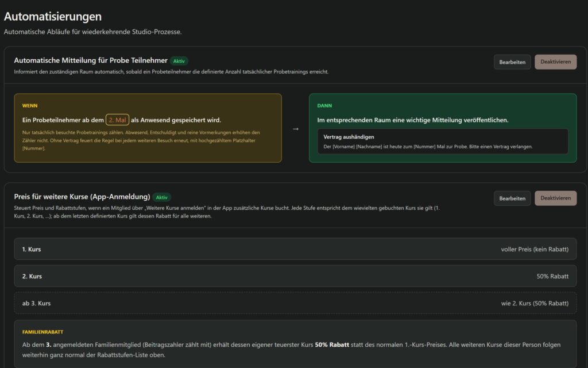Click 'Im entsprechenden Raum eine wichtige Mitteilung veröffentlichen.'

point(413,120)
